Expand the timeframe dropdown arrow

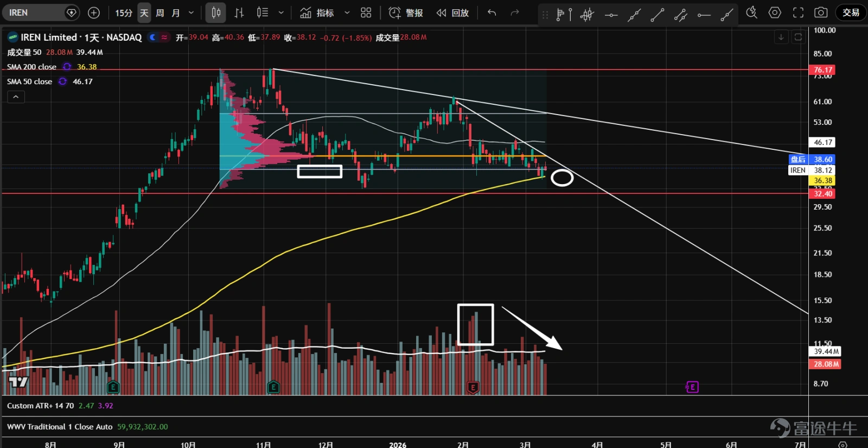[191, 12]
